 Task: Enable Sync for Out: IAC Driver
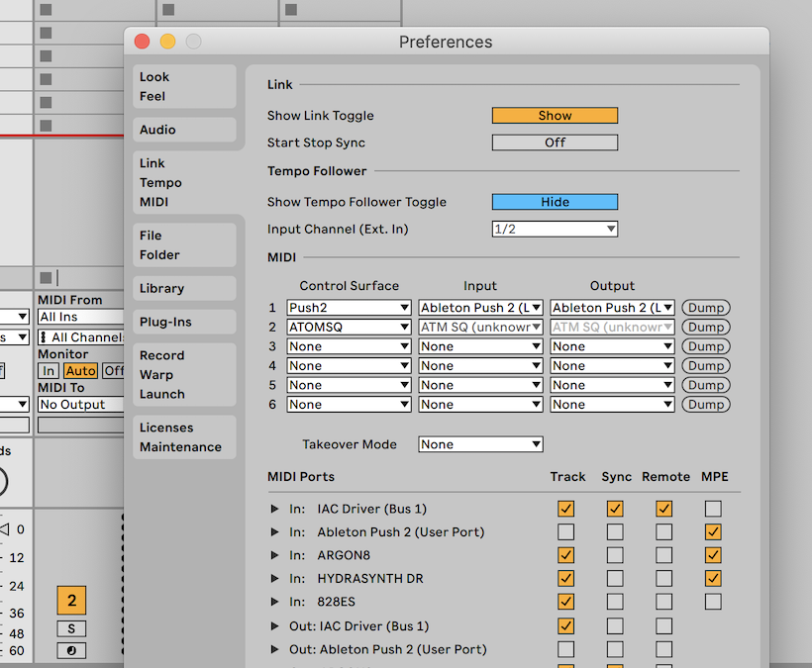pyautogui.click(x=615, y=626)
